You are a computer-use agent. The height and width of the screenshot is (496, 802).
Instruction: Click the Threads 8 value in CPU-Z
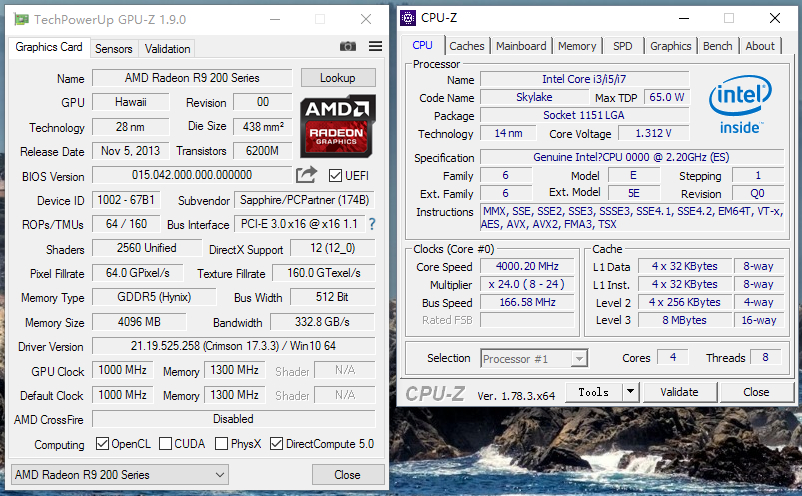[x=765, y=357]
